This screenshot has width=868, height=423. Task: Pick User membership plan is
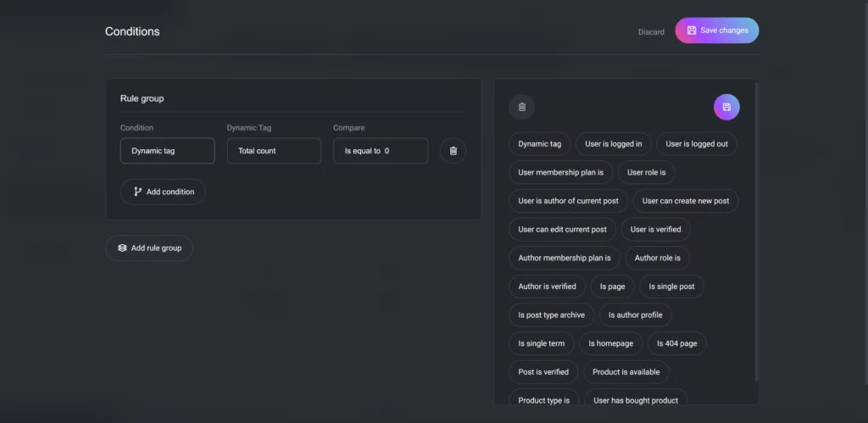tap(561, 172)
